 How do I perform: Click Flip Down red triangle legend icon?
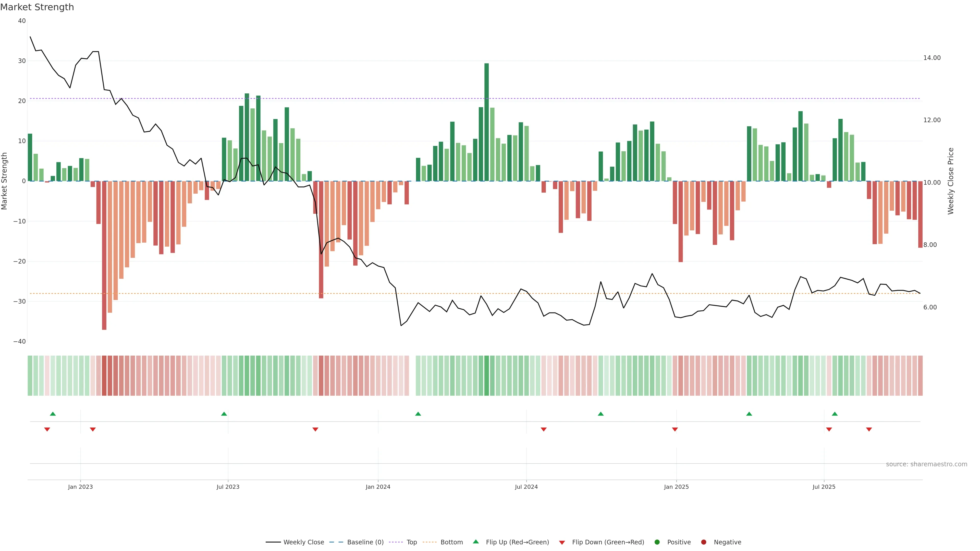click(562, 543)
